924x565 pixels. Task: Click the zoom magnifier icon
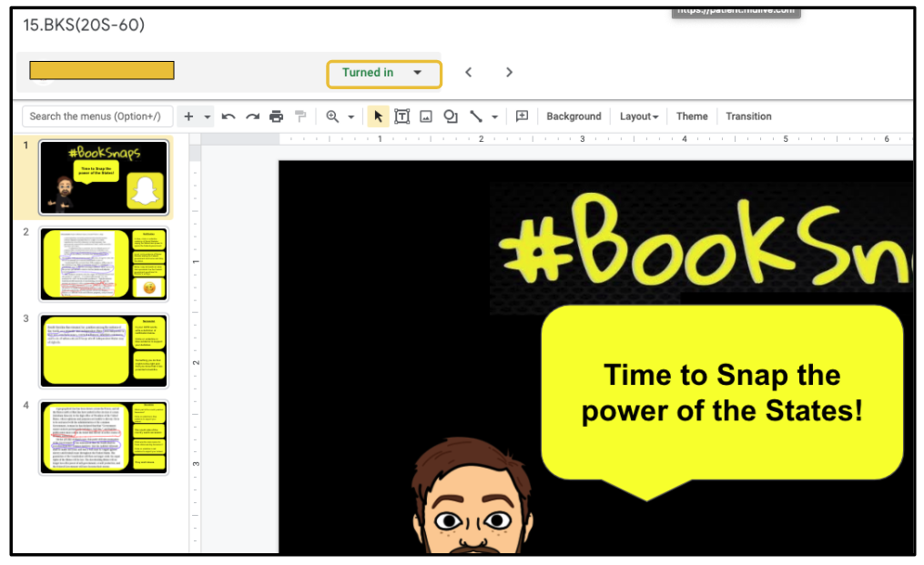(332, 116)
